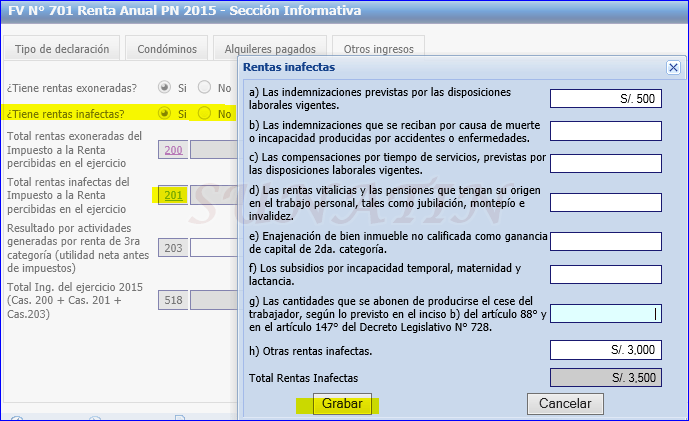Go to the Otros ingresos tab
Viewport: 689px width, 421px height.
coord(378,47)
